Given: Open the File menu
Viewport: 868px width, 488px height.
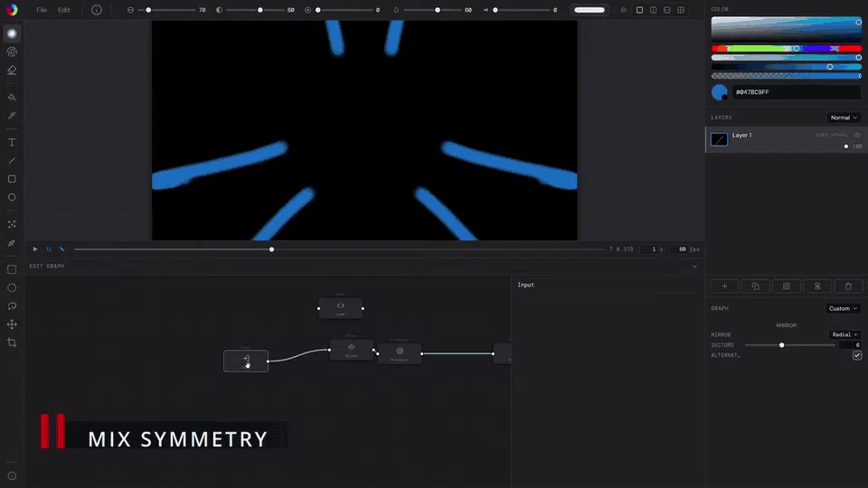Looking at the screenshot, I should [x=42, y=10].
